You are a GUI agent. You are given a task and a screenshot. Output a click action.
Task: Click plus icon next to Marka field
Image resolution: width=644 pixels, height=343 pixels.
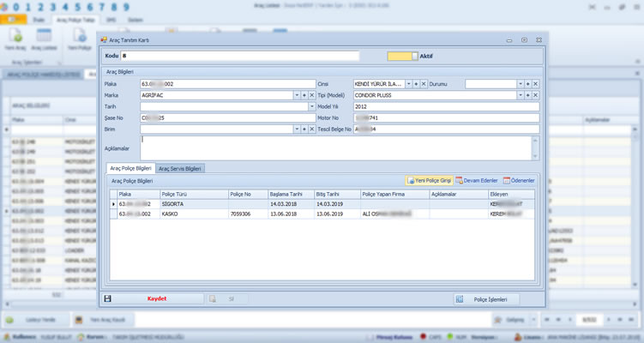point(304,95)
